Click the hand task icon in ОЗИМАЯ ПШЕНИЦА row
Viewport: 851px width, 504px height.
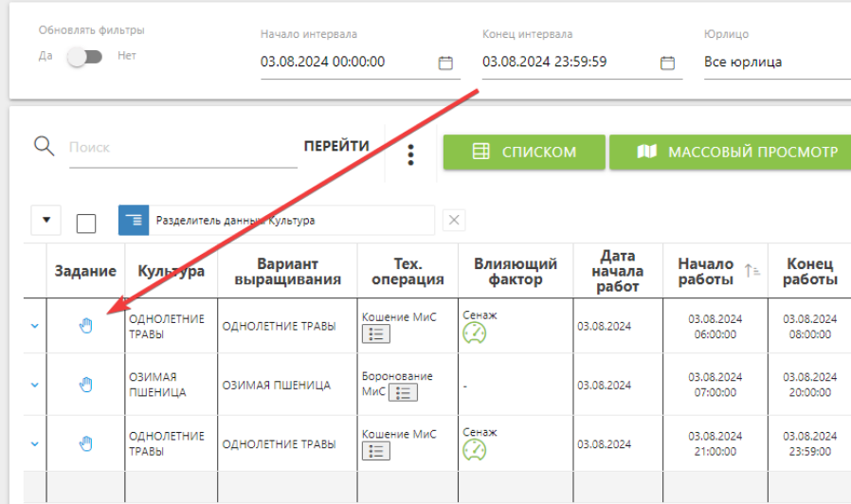click(86, 385)
